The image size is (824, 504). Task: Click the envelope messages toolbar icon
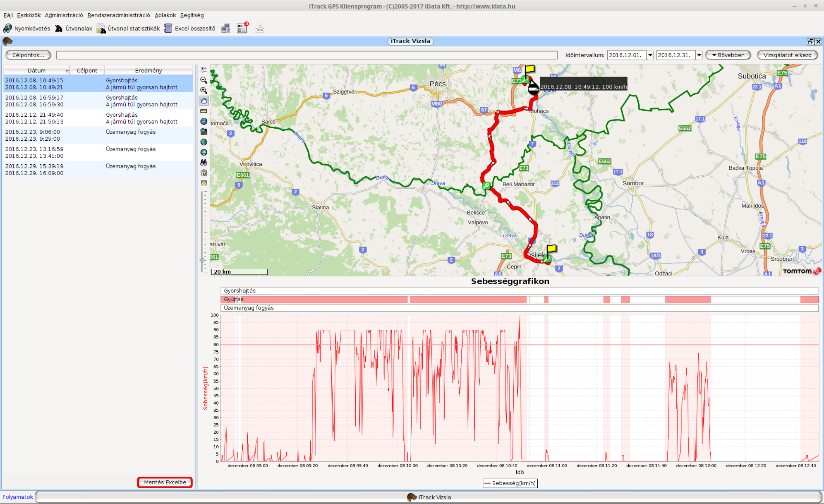pos(260,29)
